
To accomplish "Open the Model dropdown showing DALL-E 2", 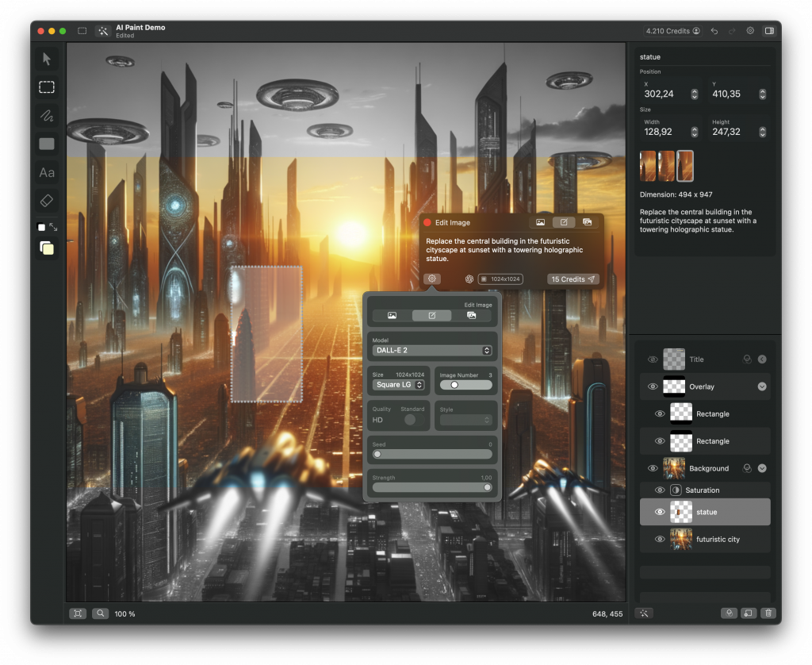I will tap(432, 350).
